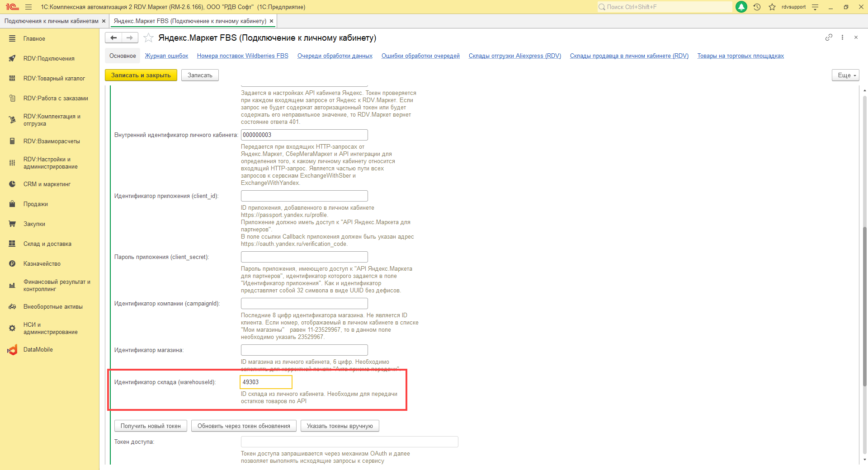Open Закупки cart icon

coord(12,224)
